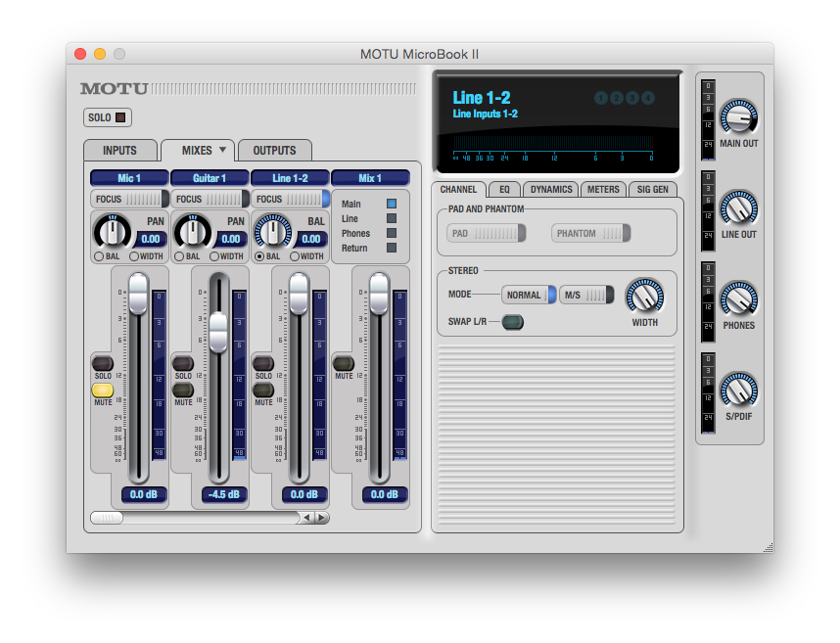Toggle the global SOLO indicator
This screenshot has height=643, width=840.
click(x=108, y=117)
